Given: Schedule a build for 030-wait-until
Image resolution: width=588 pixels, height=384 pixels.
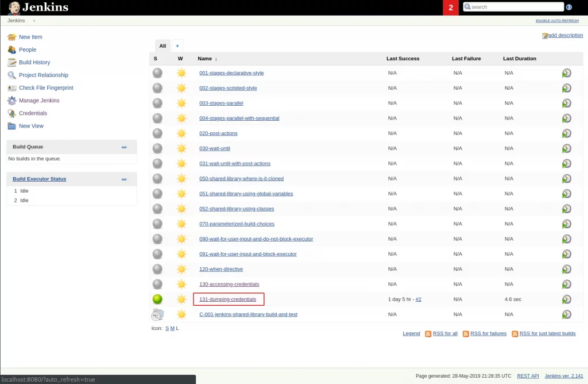Looking at the screenshot, I should [x=567, y=148].
